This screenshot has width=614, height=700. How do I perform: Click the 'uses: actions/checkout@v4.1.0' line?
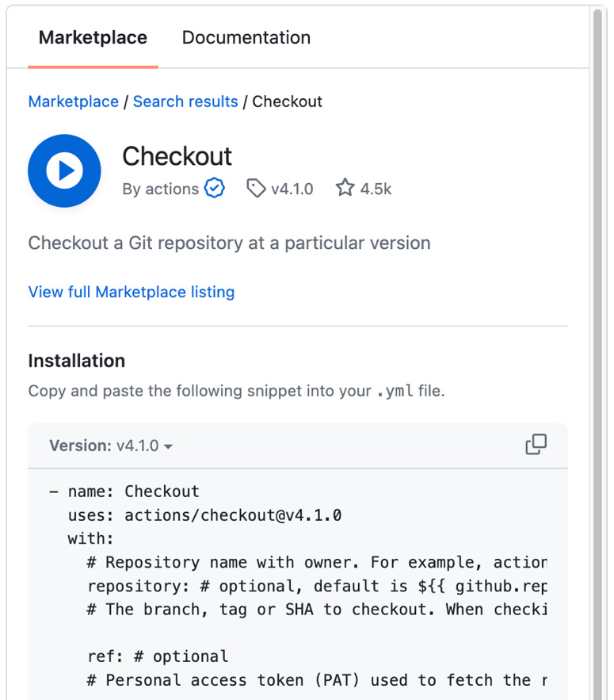tap(204, 515)
